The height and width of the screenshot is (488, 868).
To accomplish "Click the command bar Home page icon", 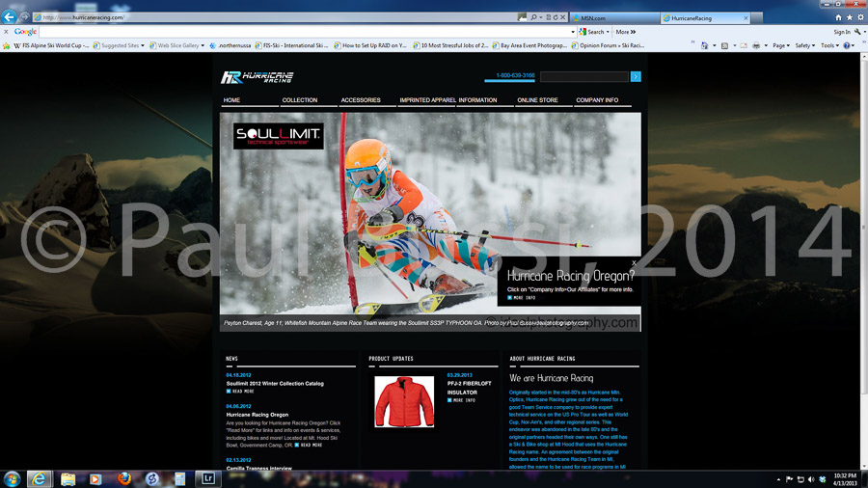I will pyautogui.click(x=705, y=46).
